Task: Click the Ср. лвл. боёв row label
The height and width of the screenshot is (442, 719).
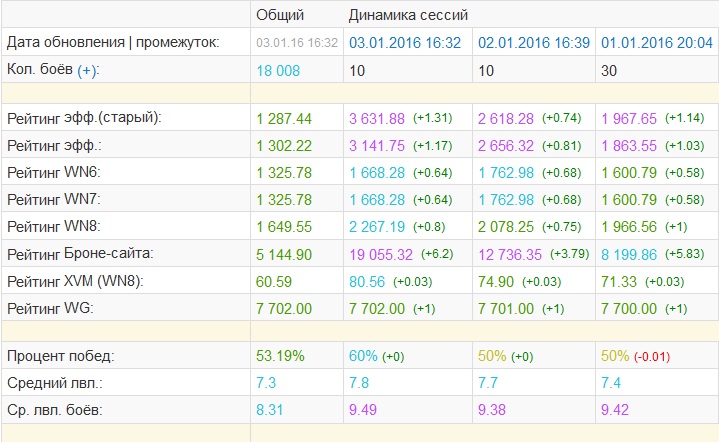Action: click(x=55, y=409)
